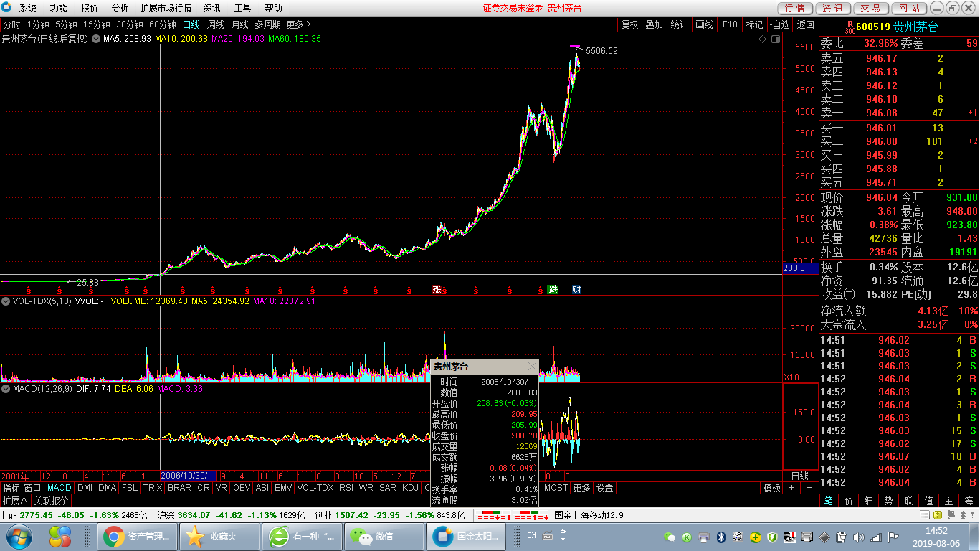Image resolution: width=980 pixels, height=551 pixels.
Task: Click the 600519 stock code header
Action: click(x=873, y=27)
